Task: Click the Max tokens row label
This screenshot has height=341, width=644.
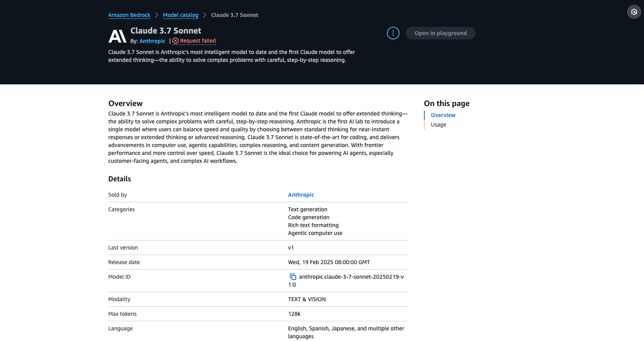Action: [122, 314]
